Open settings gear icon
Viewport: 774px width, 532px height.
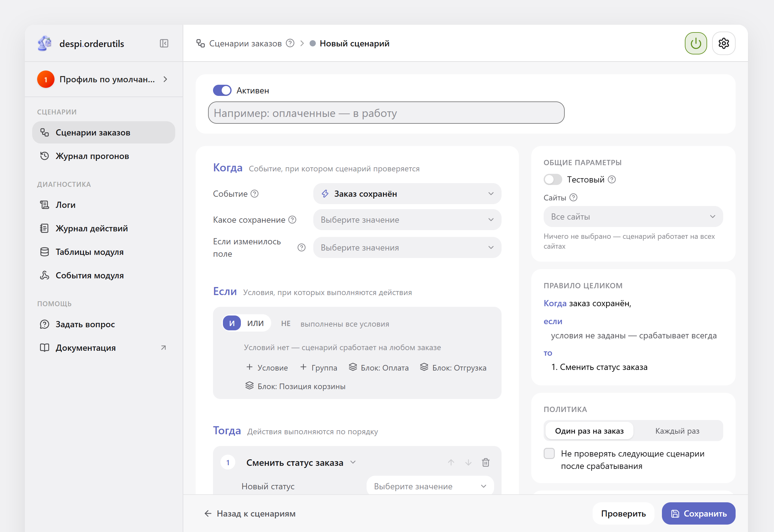point(724,43)
